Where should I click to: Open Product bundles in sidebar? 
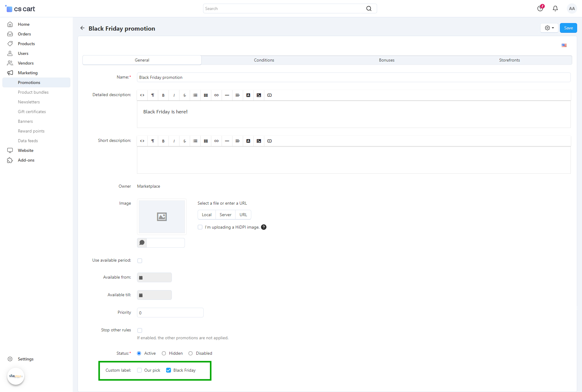[x=33, y=92]
